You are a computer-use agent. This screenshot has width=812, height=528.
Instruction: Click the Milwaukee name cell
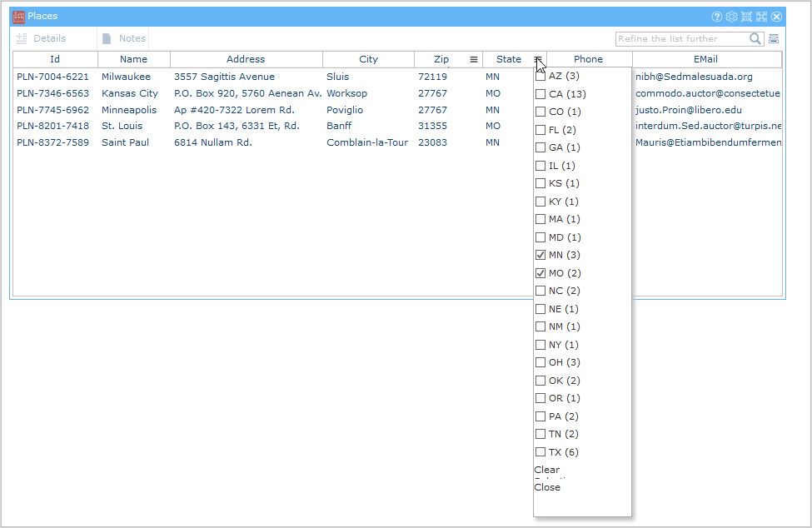pyautogui.click(x=126, y=77)
